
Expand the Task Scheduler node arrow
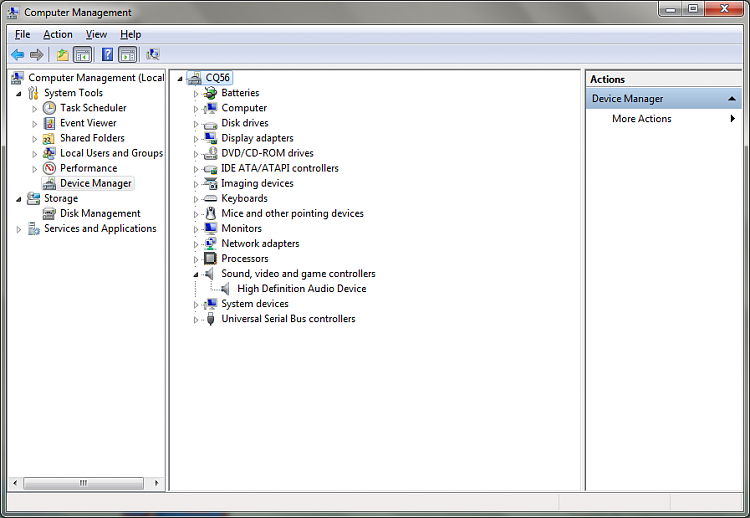pos(34,109)
